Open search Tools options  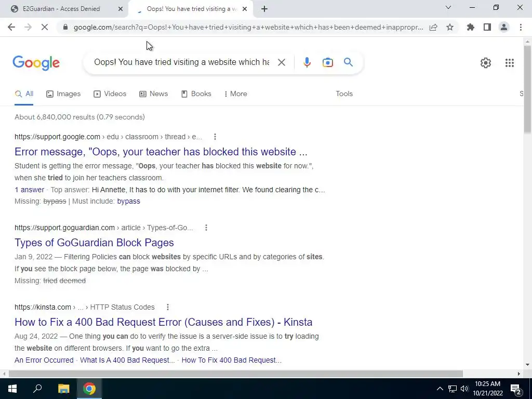pos(344,94)
